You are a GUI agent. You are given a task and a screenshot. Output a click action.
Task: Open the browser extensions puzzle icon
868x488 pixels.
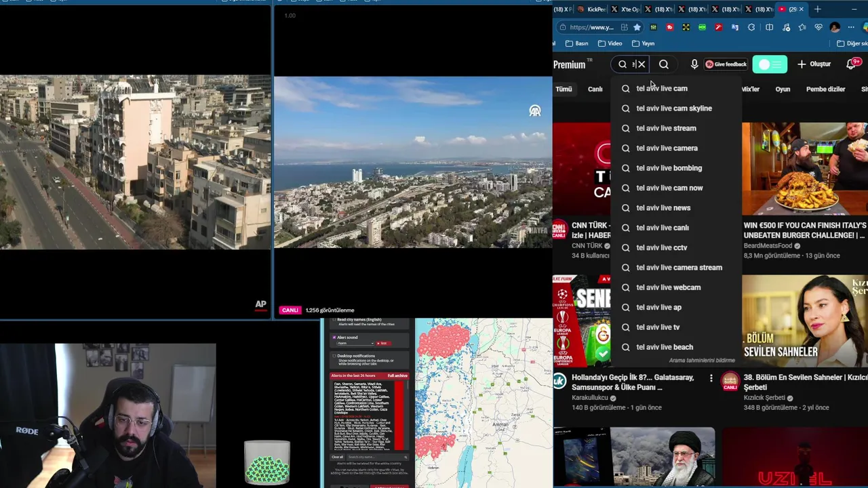[751, 27]
